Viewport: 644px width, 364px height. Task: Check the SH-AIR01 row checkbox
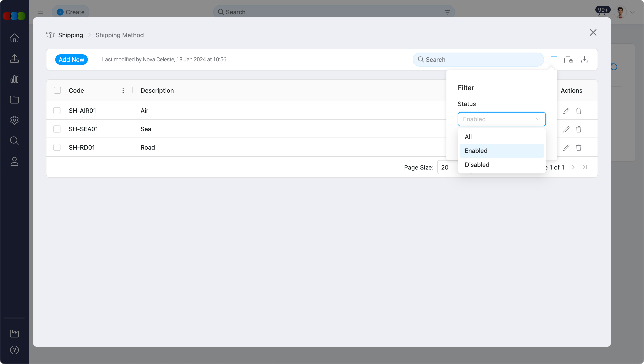(x=57, y=111)
